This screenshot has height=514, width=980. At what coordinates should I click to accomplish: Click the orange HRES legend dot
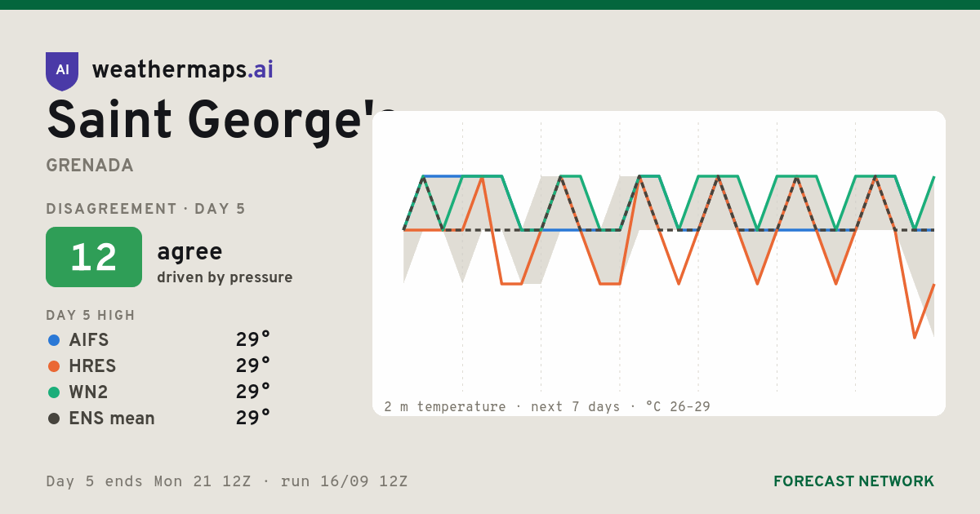[54, 366]
